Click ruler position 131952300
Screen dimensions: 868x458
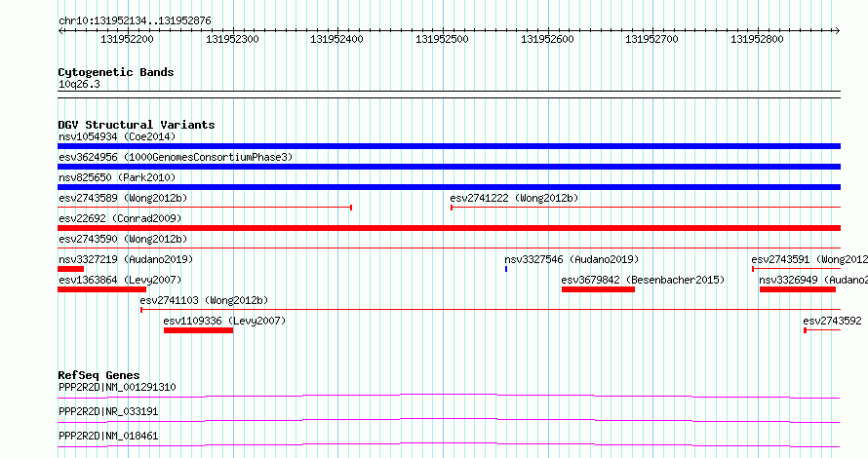pos(232,39)
